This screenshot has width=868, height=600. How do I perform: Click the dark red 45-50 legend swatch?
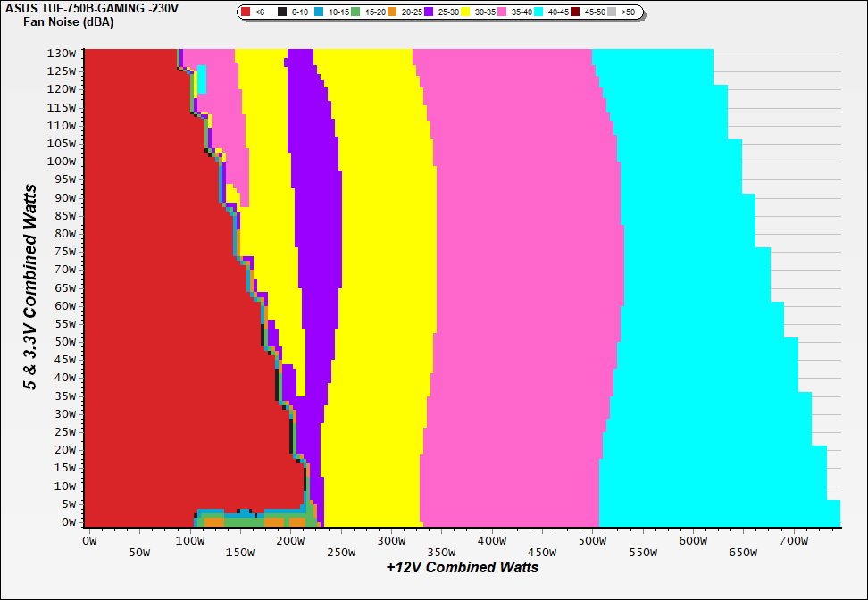coord(576,12)
